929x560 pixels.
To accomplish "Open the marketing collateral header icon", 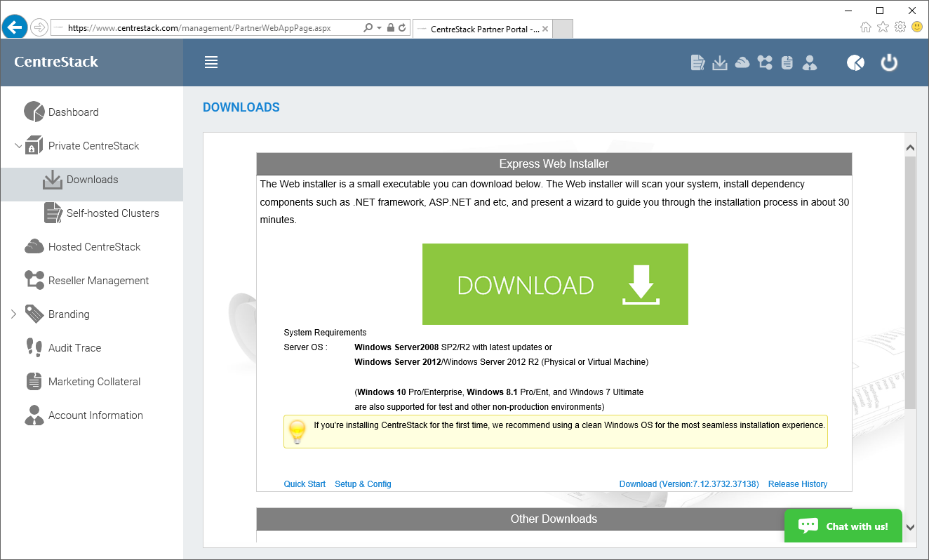I will [787, 62].
